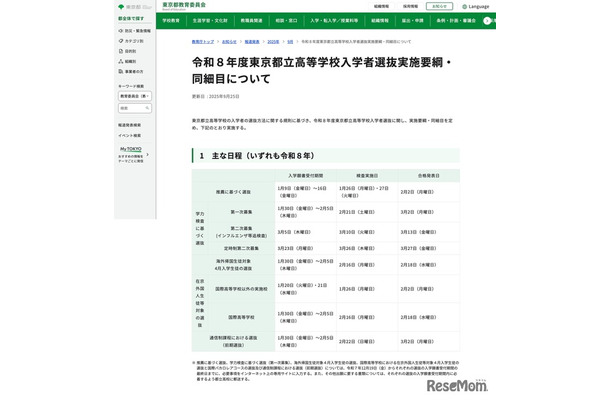The width and height of the screenshot is (610, 400).
Task: Click row label 定時制第二次募集
Action: click(241, 248)
